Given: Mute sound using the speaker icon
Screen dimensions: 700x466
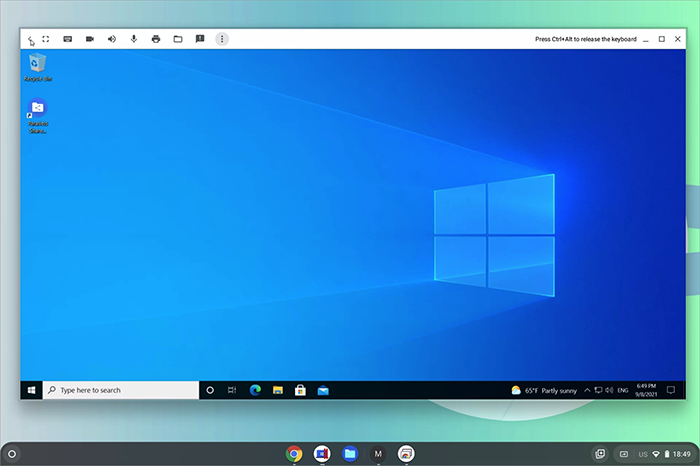Looking at the screenshot, I should click(x=112, y=39).
